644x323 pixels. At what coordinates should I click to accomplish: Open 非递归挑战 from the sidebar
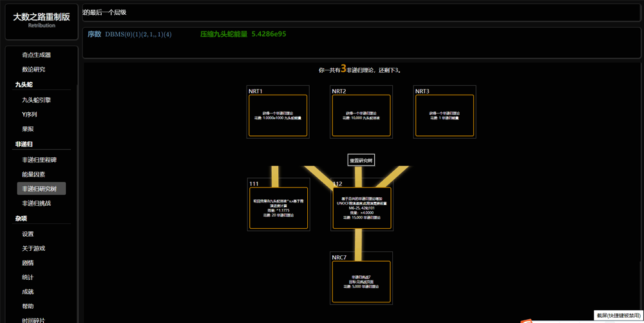[x=36, y=204]
